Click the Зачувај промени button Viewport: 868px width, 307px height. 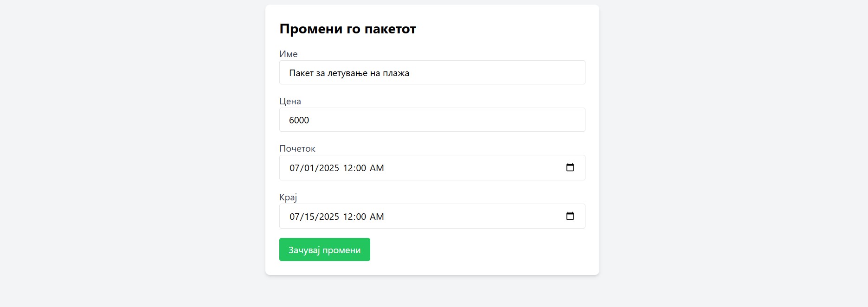point(324,250)
